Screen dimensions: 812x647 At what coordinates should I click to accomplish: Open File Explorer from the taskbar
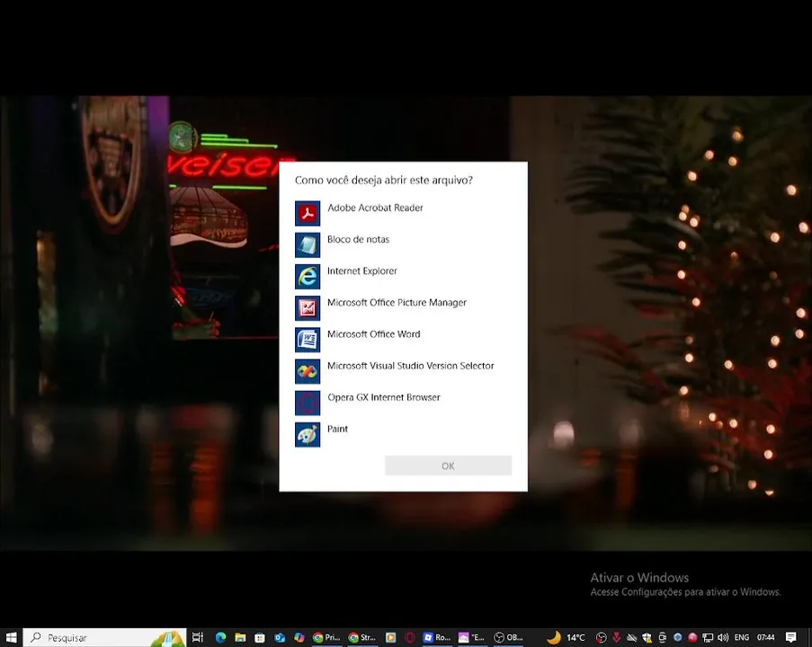(x=240, y=637)
